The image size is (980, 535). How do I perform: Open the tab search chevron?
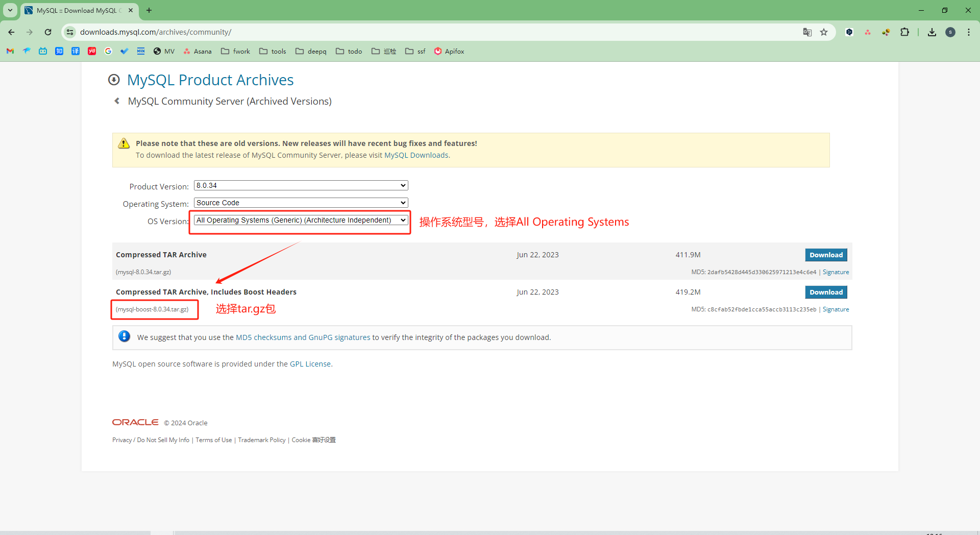tap(10, 10)
